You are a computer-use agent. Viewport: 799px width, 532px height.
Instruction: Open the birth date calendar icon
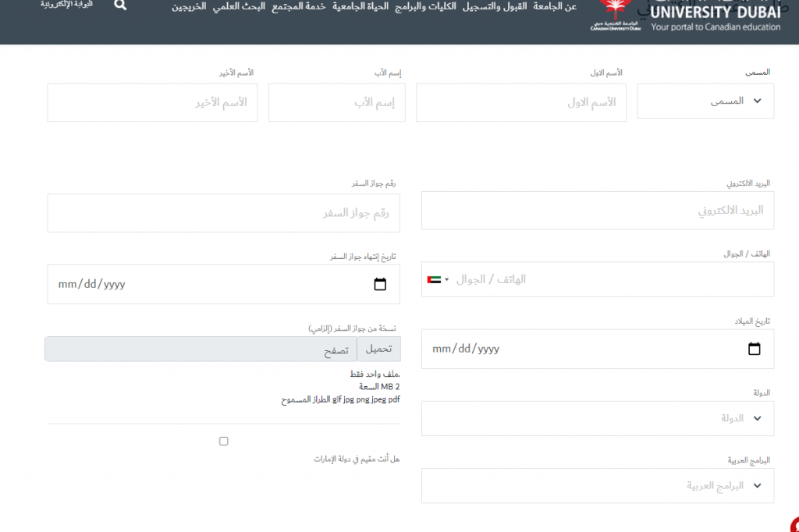click(x=754, y=349)
